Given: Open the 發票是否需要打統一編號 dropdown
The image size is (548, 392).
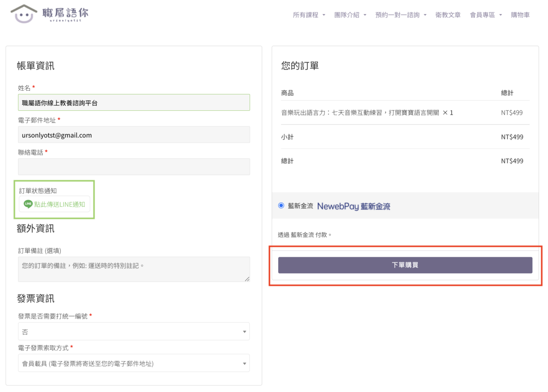Looking at the screenshot, I should pos(134,332).
